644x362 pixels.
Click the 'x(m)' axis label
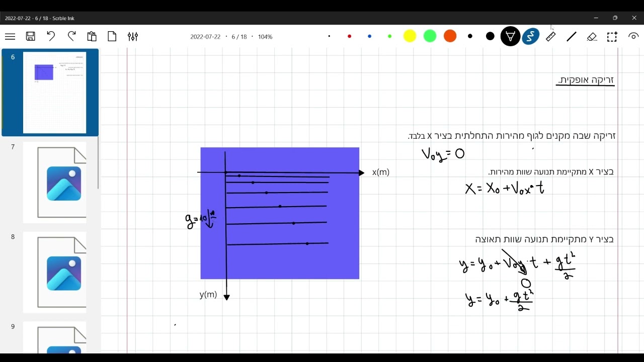pyautogui.click(x=381, y=172)
